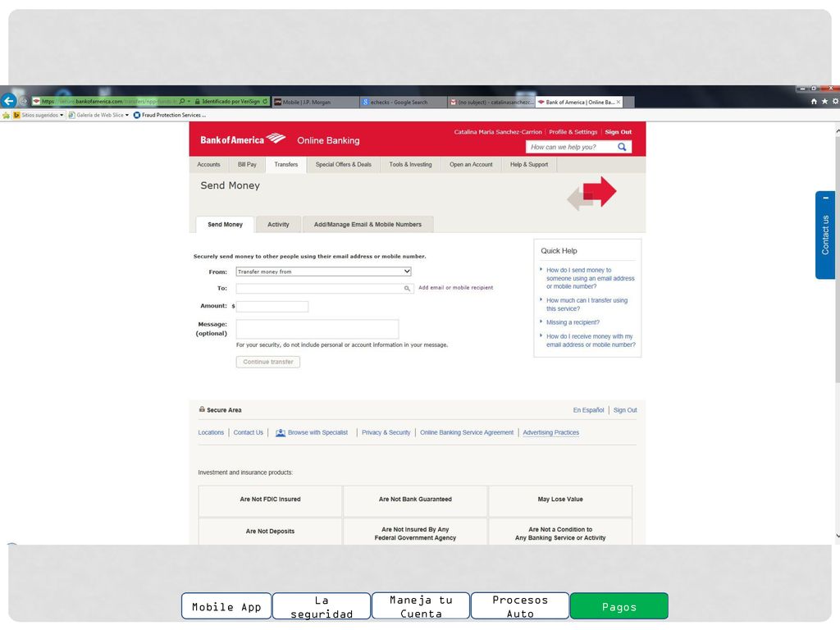
Task: Click the lock icon Identificado por VeriSign
Action: tap(198, 101)
